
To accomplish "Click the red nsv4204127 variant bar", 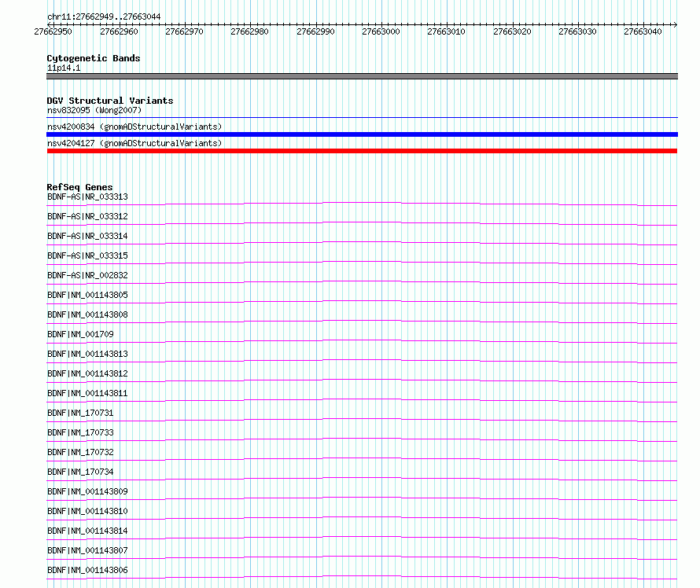I will 362,151.
